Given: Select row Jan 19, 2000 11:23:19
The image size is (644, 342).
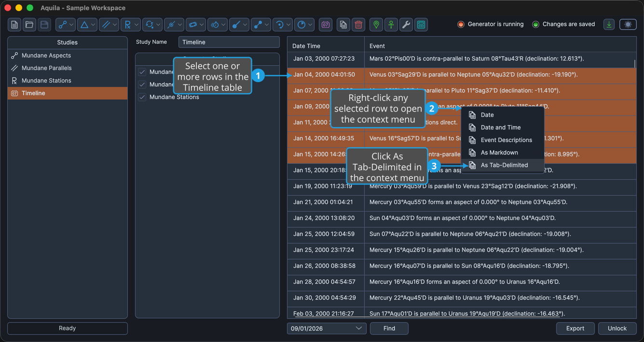Looking at the screenshot, I should pyautogui.click(x=462, y=186).
